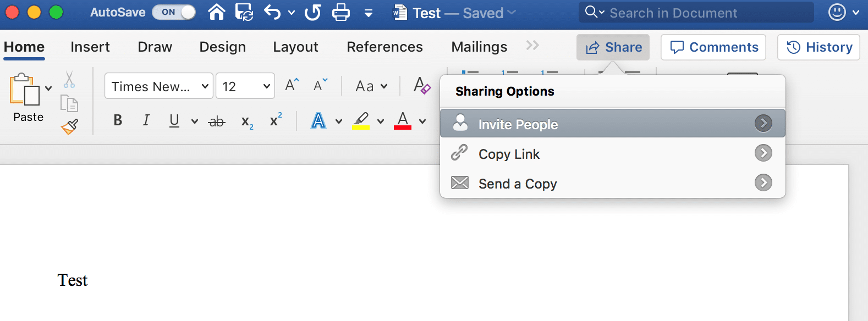This screenshot has height=321, width=868.
Task: Switch to the Draw tab
Action: (x=155, y=47)
